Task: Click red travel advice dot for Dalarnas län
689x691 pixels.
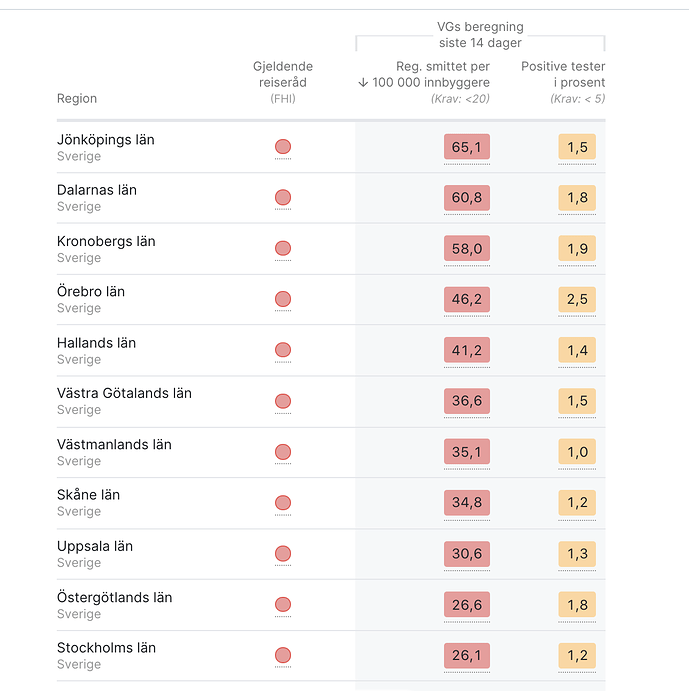Action: [283, 198]
